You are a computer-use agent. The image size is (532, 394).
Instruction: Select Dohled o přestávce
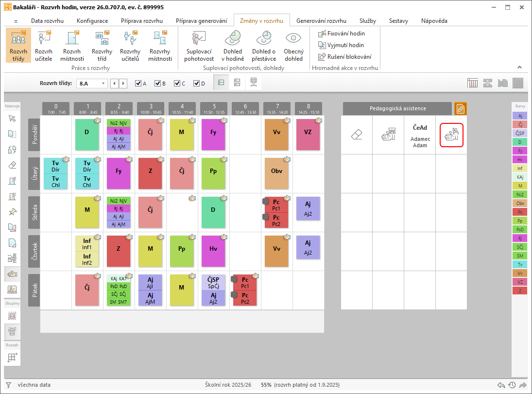[x=264, y=46]
